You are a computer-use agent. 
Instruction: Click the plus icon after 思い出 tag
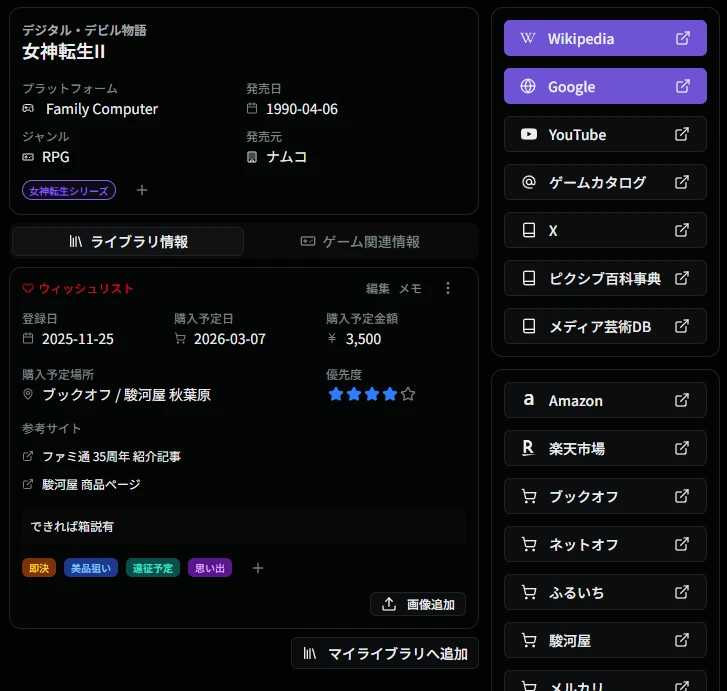click(x=258, y=568)
